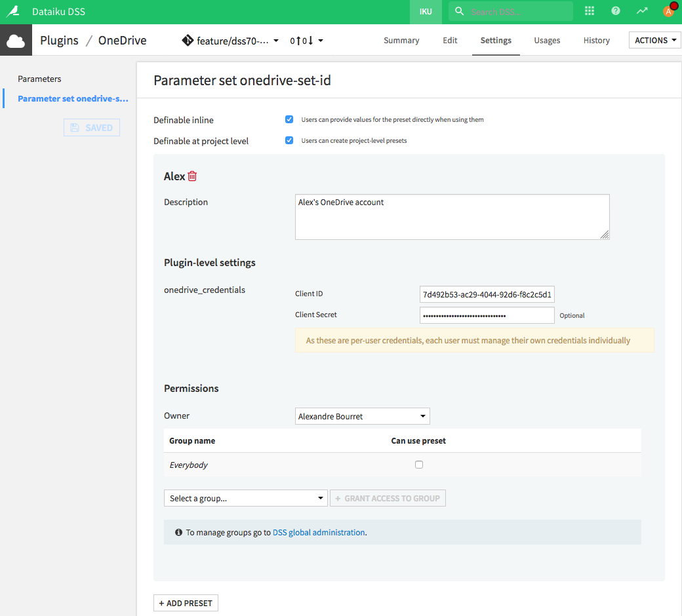Open the DSS global administration link
The image size is (682, 616).
coord(319,532)
